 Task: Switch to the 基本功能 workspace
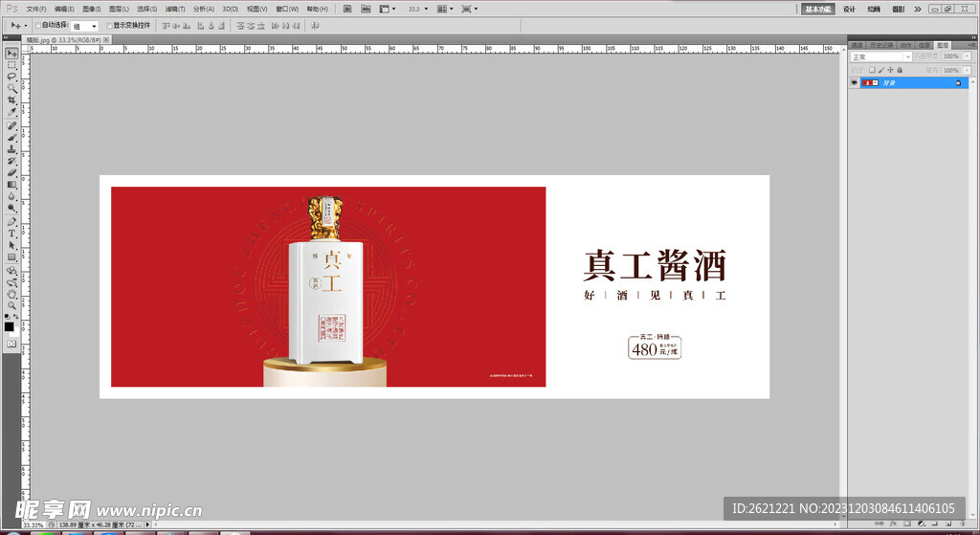pyautogui.click(x=818, y=9)
